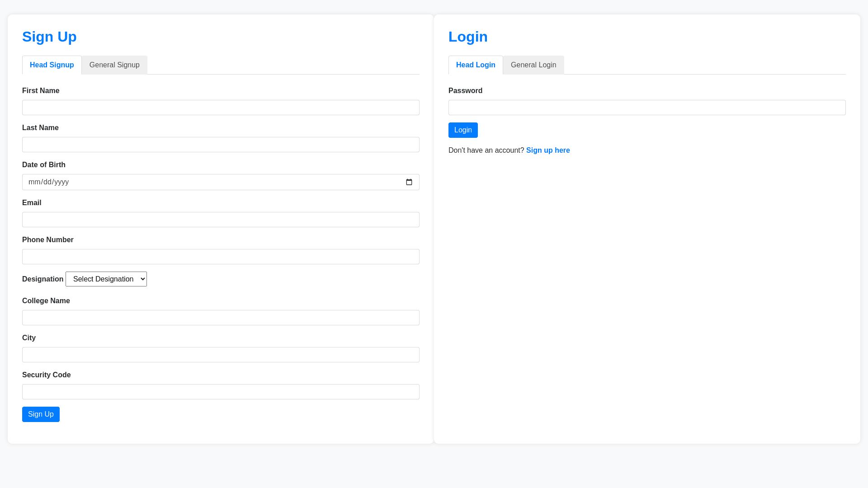This screenshot has width=868, height=488.
Task: Follow the Sign up here link
Action: click(548, 150)
